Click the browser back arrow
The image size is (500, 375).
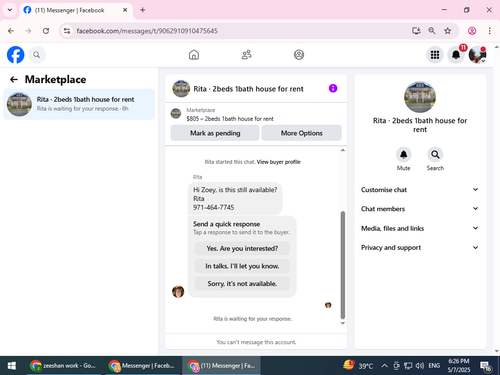click(x=11, y=31)
